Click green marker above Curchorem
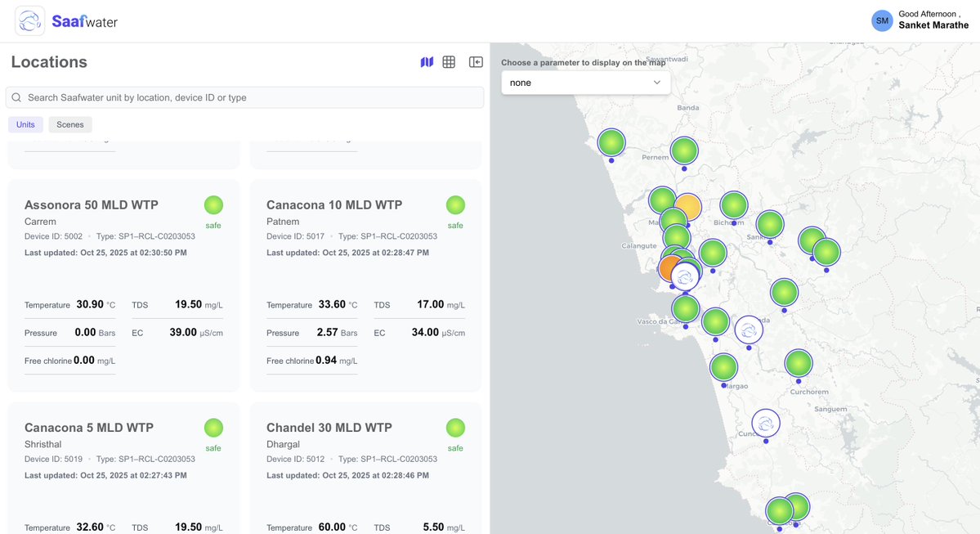The image size is (980, 534). tap(798, 364)
